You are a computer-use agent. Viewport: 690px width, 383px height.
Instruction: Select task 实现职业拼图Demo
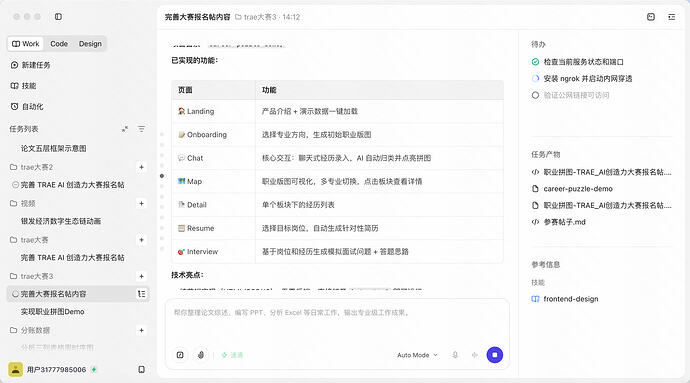(x=53, y=312)
